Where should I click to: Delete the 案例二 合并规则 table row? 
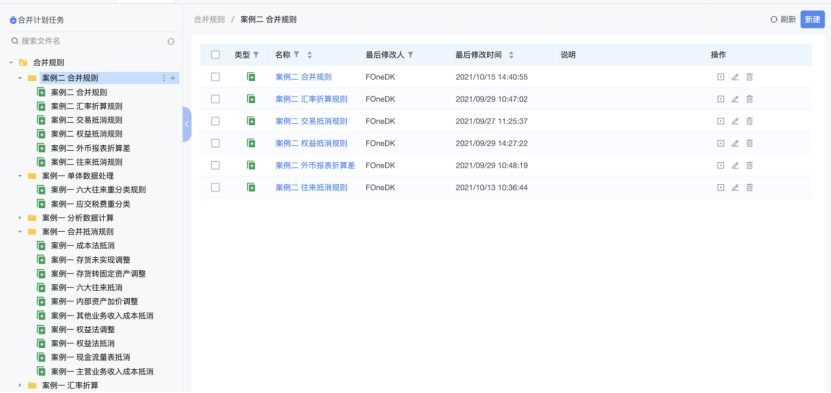coord(749,77)
